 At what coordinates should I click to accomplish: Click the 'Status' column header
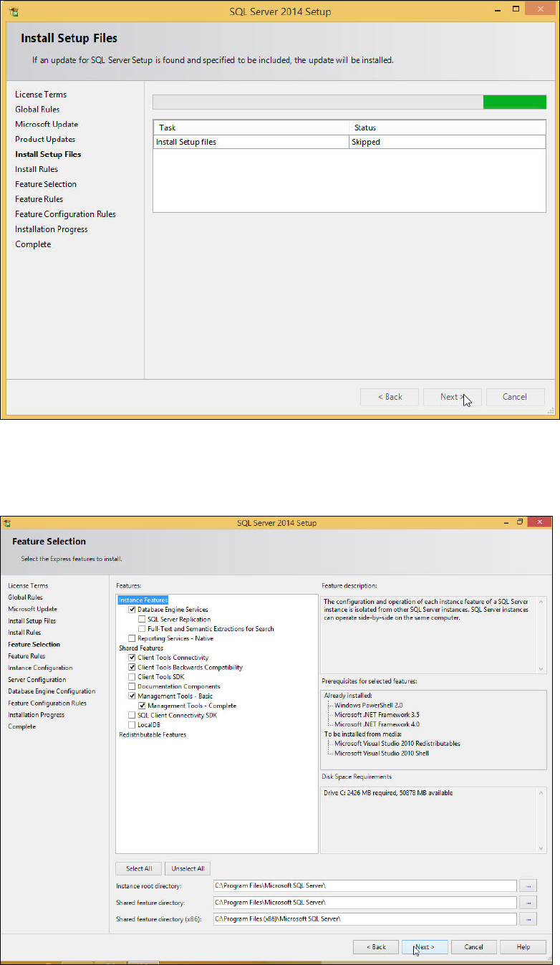[447, 128]
